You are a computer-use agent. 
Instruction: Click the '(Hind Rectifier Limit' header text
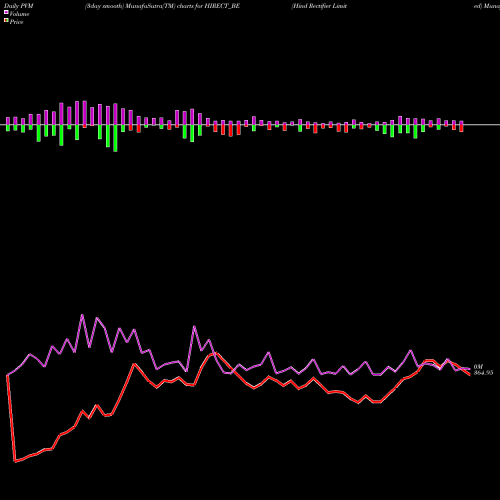[x=319, y=6]
